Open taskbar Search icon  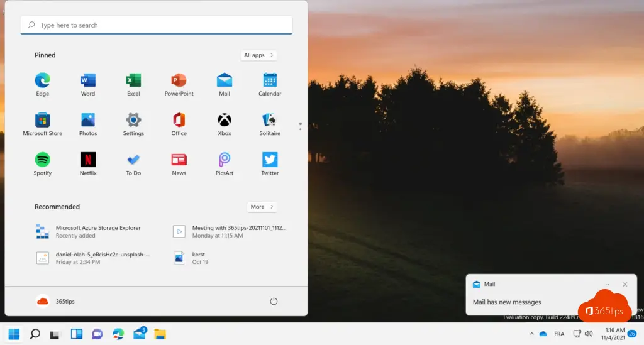[35, 334]
